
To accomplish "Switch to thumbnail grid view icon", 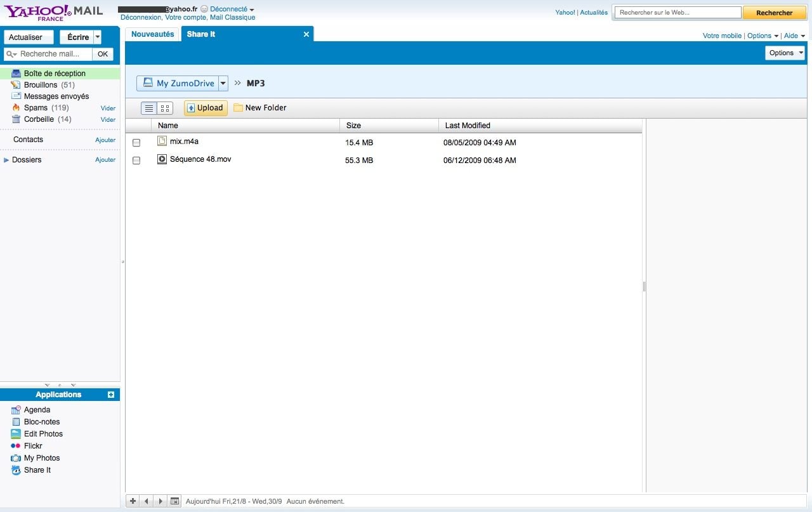I will coord(165,108).
